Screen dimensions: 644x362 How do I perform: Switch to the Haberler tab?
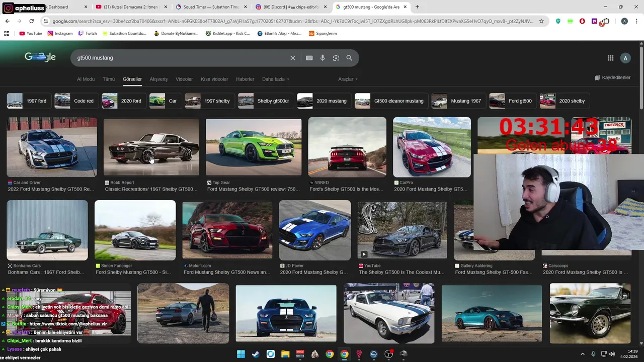point(245,79)
